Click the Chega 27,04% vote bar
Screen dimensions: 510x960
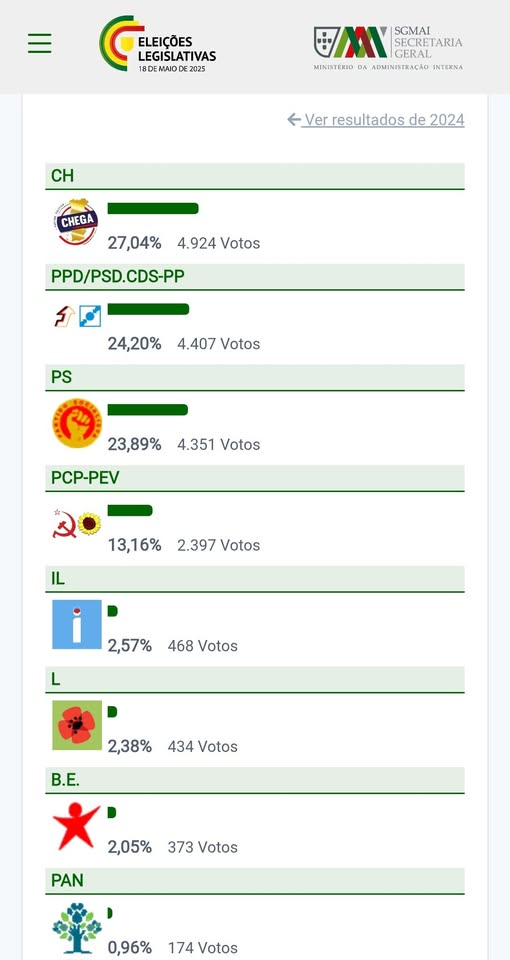pyautogui.click(x=153, y=208)
